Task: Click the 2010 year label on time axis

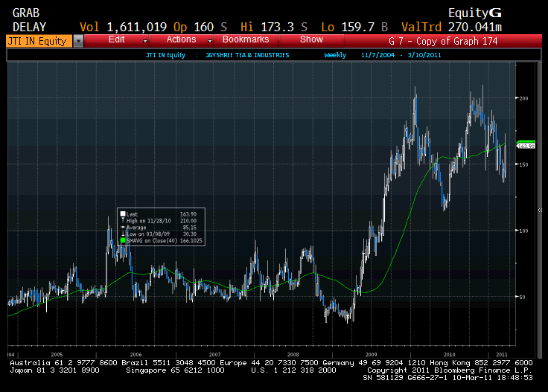Action: (450, 354)
